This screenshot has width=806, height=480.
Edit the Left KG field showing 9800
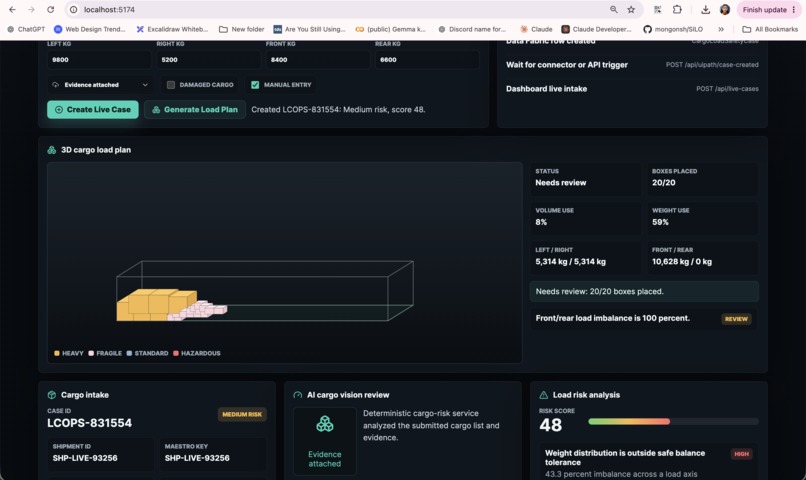pos(99,60)
